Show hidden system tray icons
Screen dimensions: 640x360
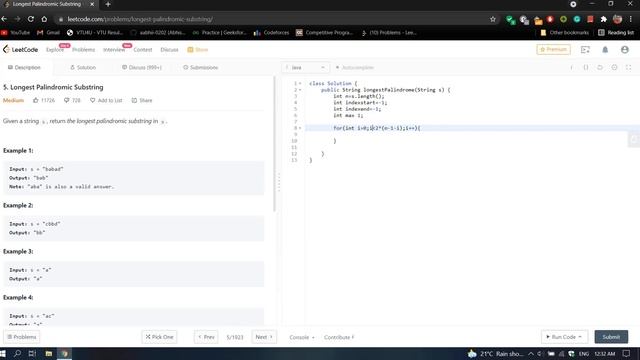pos(531,353)
